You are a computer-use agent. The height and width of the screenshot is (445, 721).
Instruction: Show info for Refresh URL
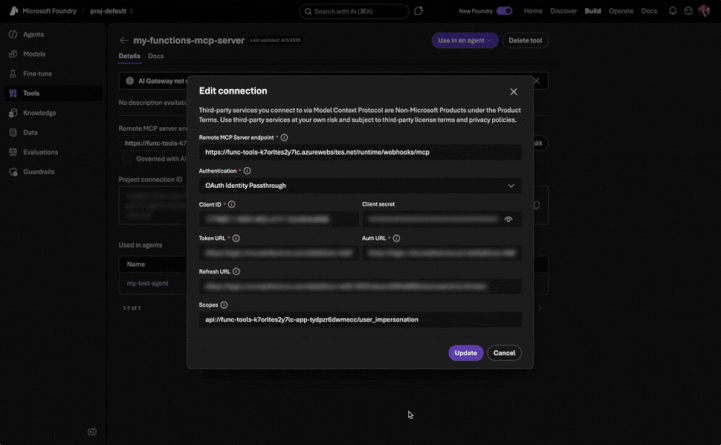point(236,272)
